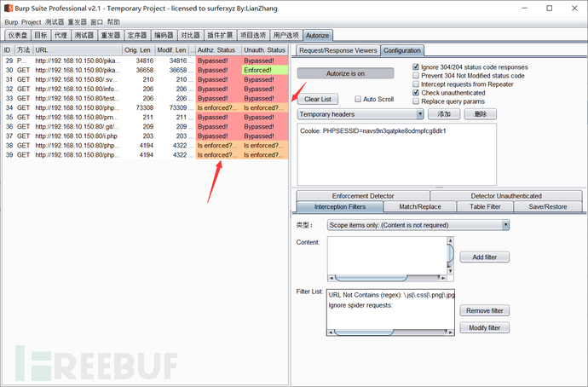
Task: Click the green Enforced! status cell
Action: [265, 70]
